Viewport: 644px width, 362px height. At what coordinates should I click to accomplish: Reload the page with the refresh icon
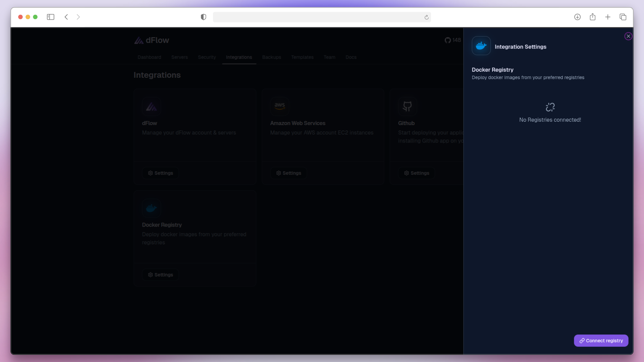426,17
